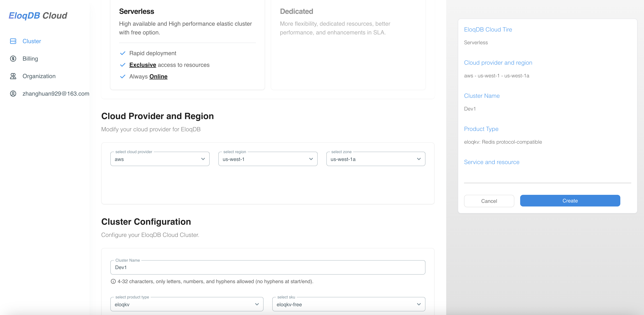Click the Cluster sidebar icon
Image resolution: width=644 pixels, height=315 pixels.
(13, 41)
